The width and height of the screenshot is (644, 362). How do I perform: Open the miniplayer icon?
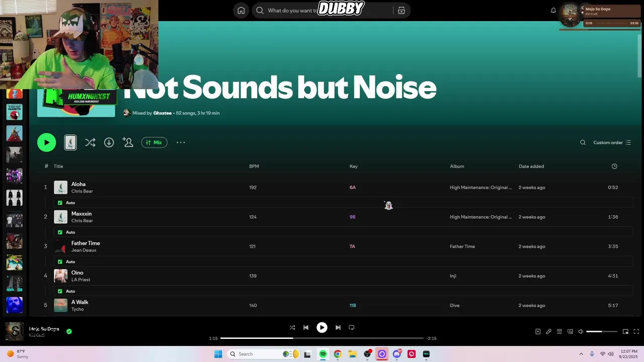point(625,331)
